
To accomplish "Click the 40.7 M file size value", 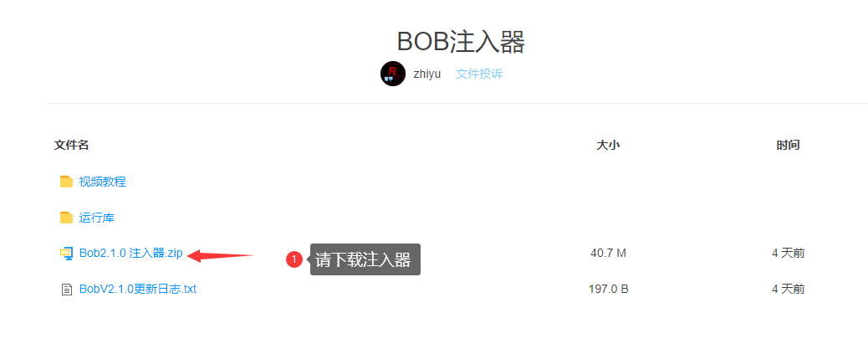I will point(609,254).
